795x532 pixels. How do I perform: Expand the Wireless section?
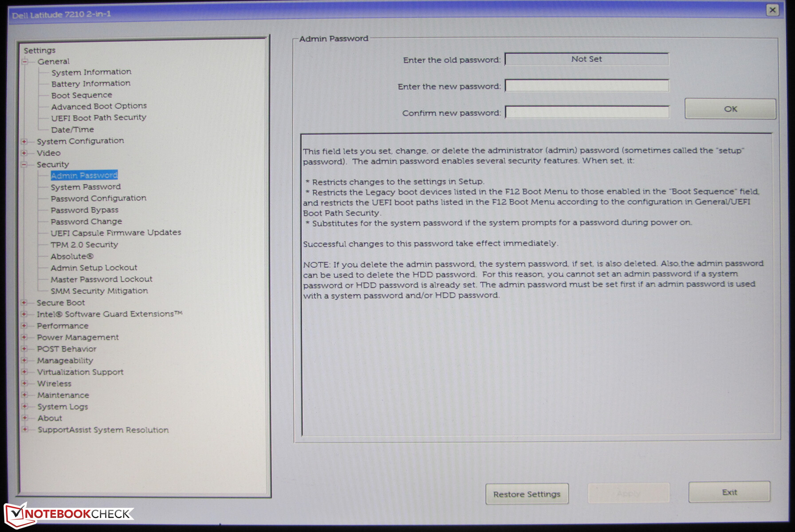coord(24,383)
